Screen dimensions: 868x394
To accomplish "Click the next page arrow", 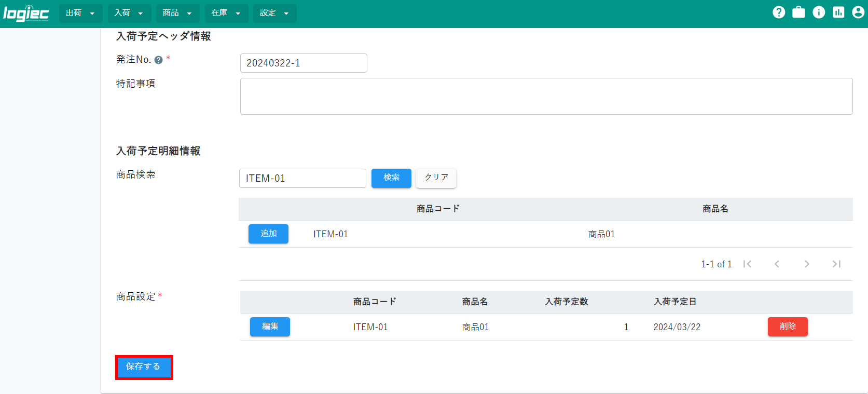I will pyautogui.click(x=807, y=264).
